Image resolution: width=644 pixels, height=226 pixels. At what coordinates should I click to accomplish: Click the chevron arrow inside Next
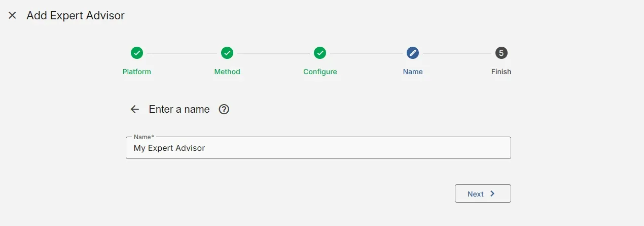pos(492,193)
